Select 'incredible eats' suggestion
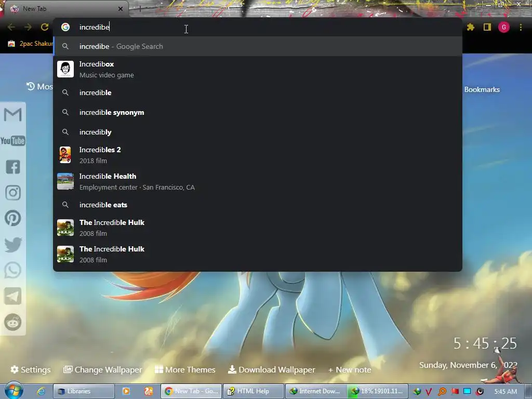This screenshot has height=399, width=532. tap(258, 205)
